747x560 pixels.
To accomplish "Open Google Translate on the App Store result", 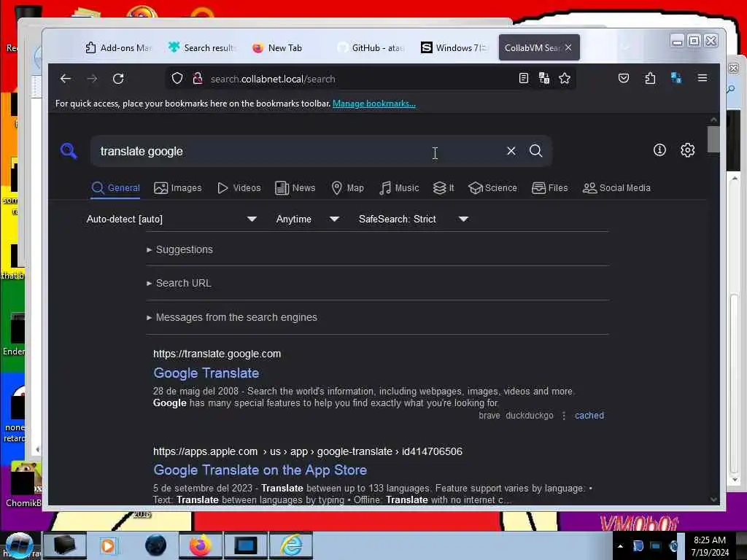I will (x=260, y=470).
